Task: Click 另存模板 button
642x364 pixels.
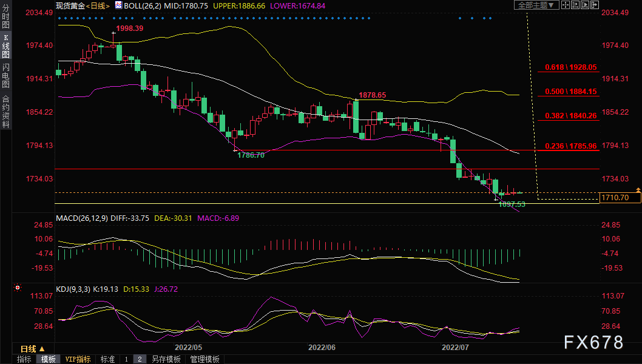Action: (x=166, y=359)
